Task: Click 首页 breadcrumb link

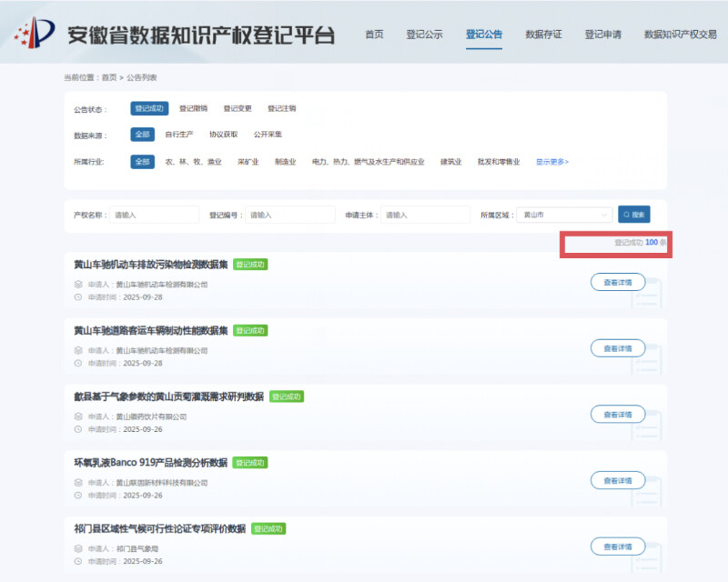Action: point(109,78)
